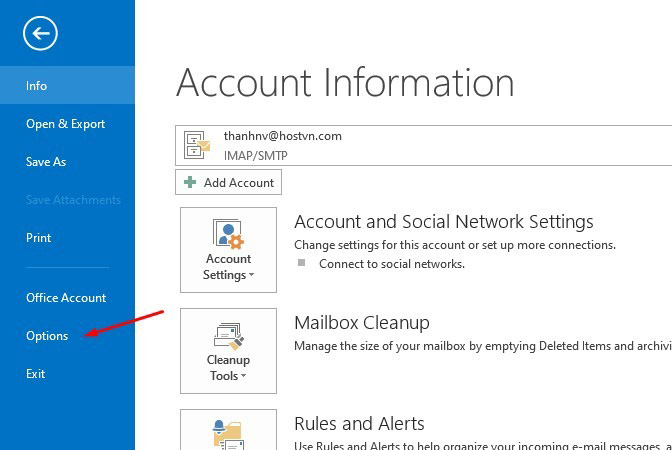Click the Cleanup Tools mailbox broom icon
The image size is (672, 450).
point(228,337)
